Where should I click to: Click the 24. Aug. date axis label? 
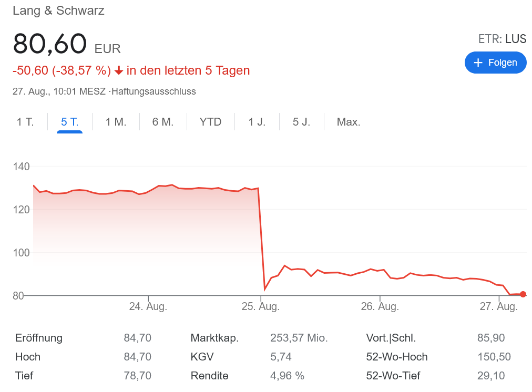pyautogui.click(x=148, y=307)
